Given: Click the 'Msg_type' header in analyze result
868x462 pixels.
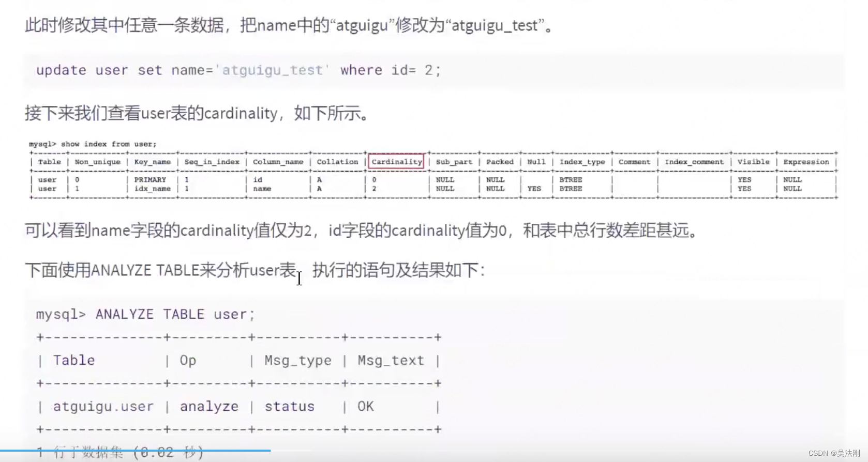Looking at the screenshot, I should point(298,360).
